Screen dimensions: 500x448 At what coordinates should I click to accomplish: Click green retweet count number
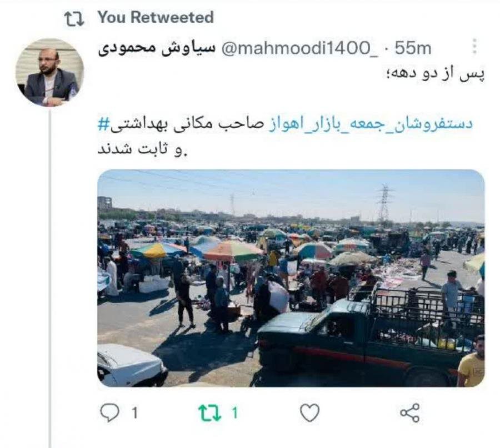(x=235, y=413)
